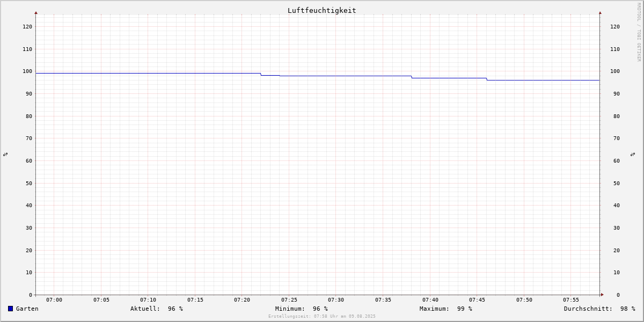Click the right y-axis 30 label
Screen dimensions: 644x322
[x=617, y=228]
